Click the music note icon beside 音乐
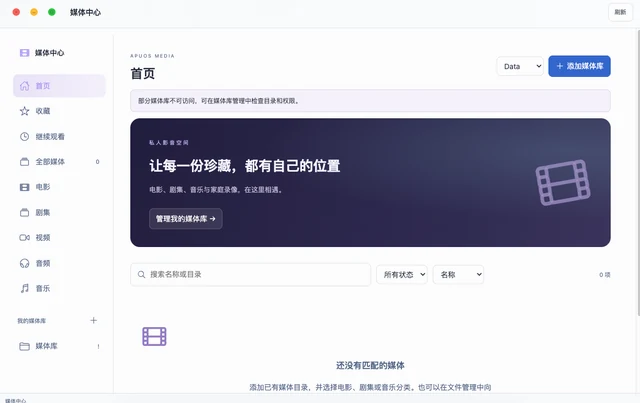The width and height of the screenshot is (640, 403). [x=24, y=288]
